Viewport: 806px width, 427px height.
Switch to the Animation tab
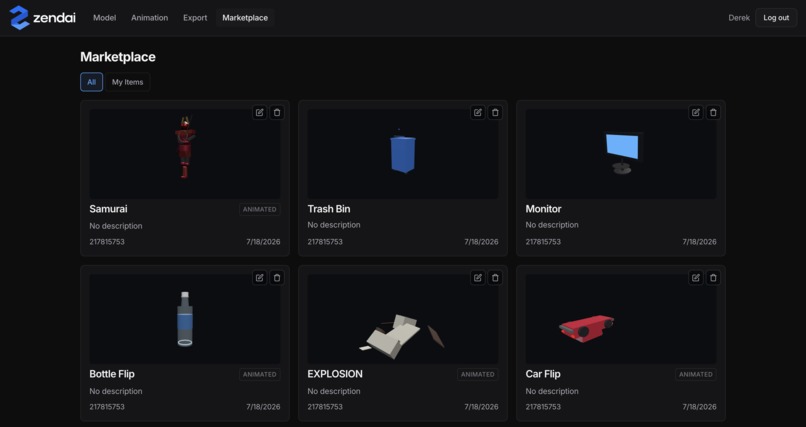pyautogui.click(x=150, y=17)
